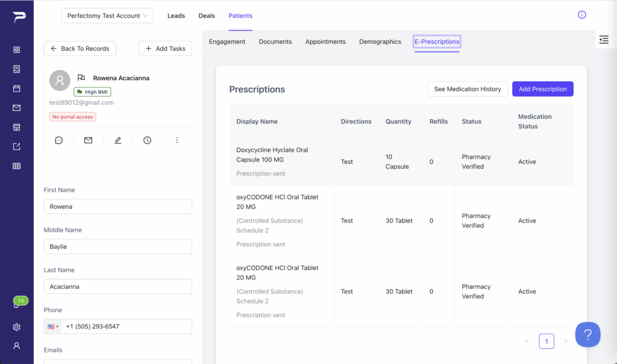Open the storefront icon in sidebar
Screen dimensions: 617x364
pos(16,127)
